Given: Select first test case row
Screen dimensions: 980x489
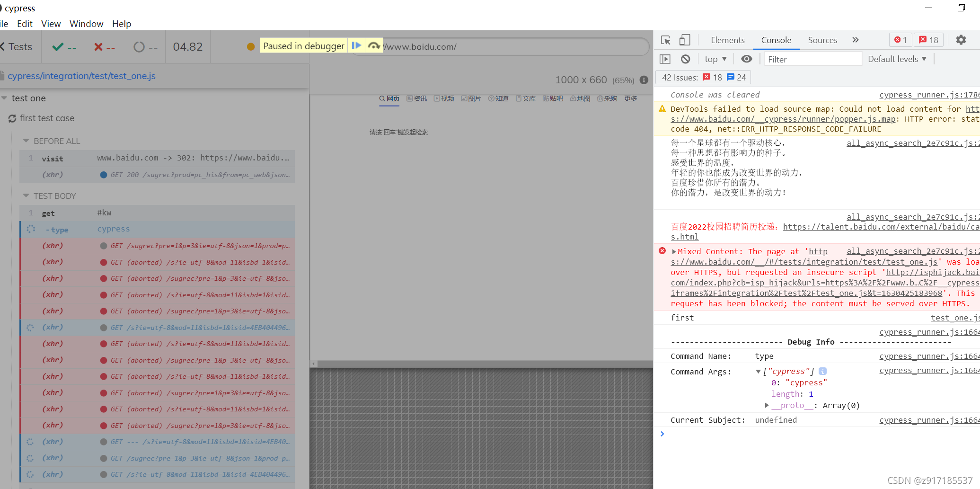Looking at the screenshot, I should point(47,118).
